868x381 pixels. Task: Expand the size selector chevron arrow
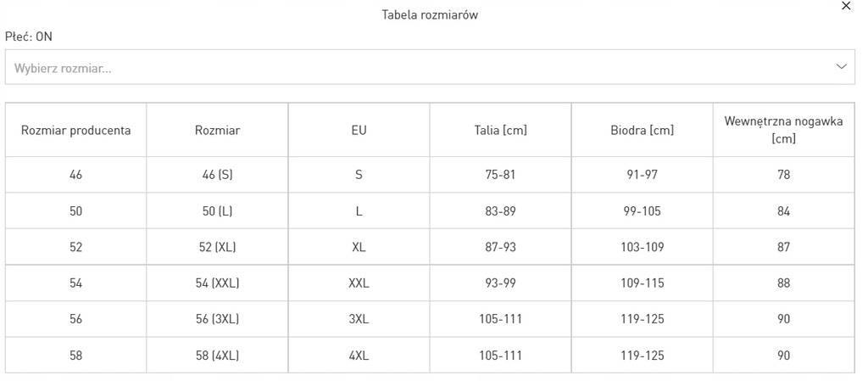(842, 67)
